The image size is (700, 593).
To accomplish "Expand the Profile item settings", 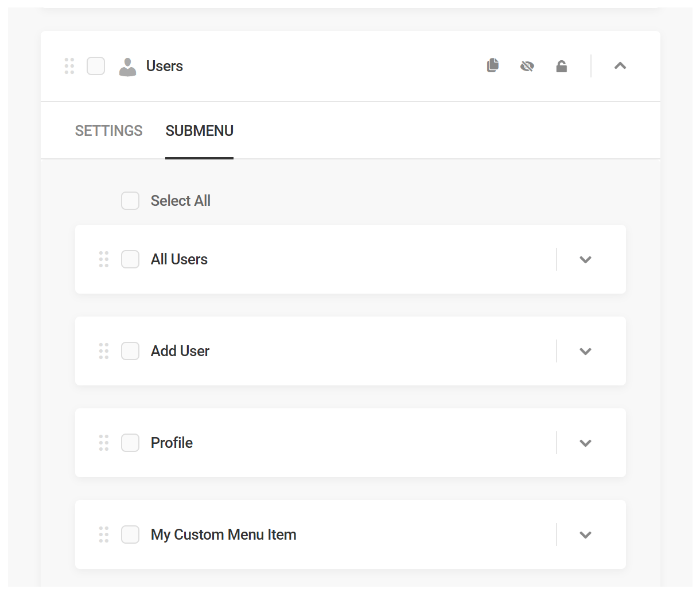I will 585,443.
